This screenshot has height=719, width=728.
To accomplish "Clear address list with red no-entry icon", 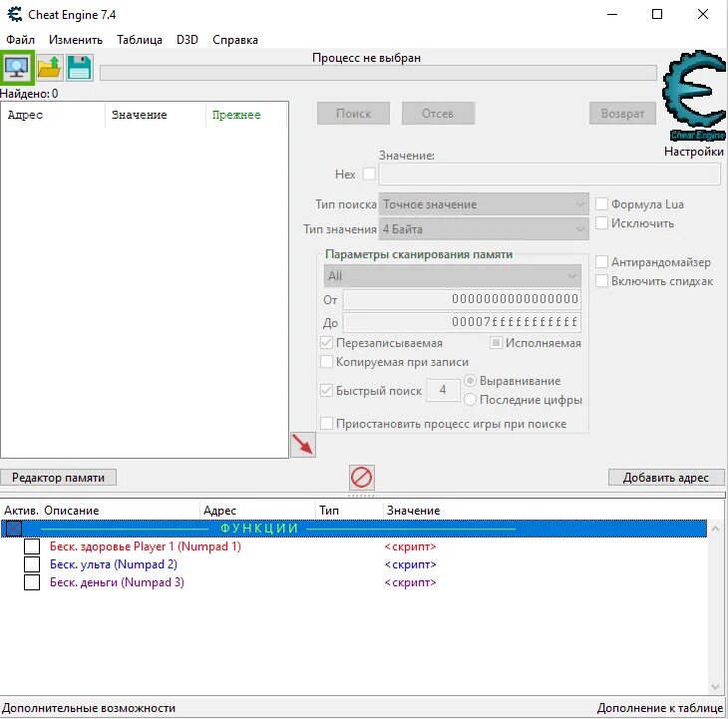I will point(362,477).
